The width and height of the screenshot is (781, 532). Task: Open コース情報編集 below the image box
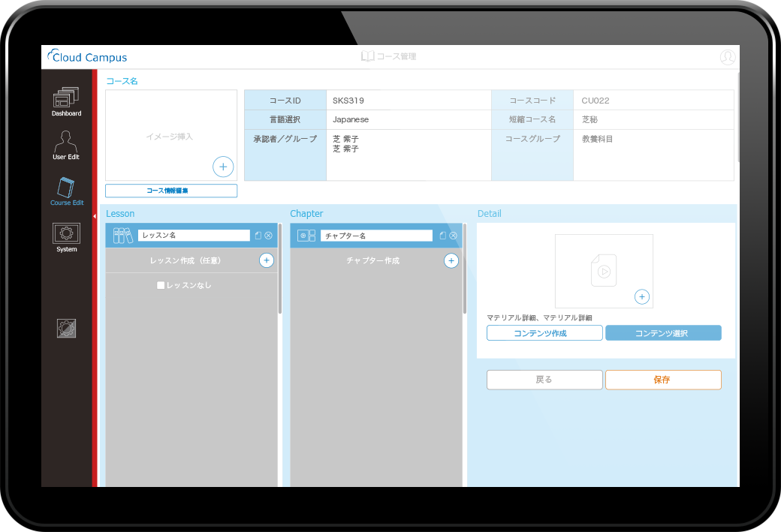(x=170, y=191)
